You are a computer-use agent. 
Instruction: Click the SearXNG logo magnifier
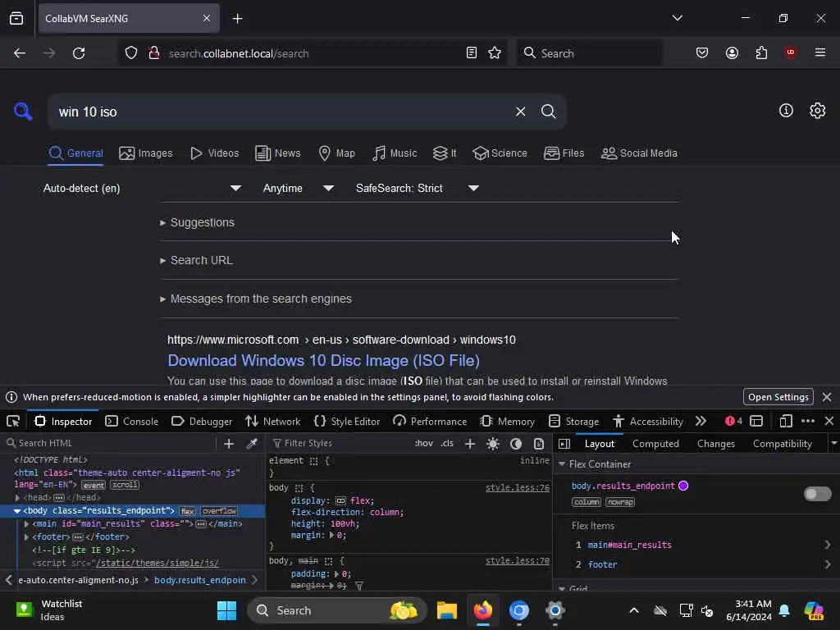point(23,112)
